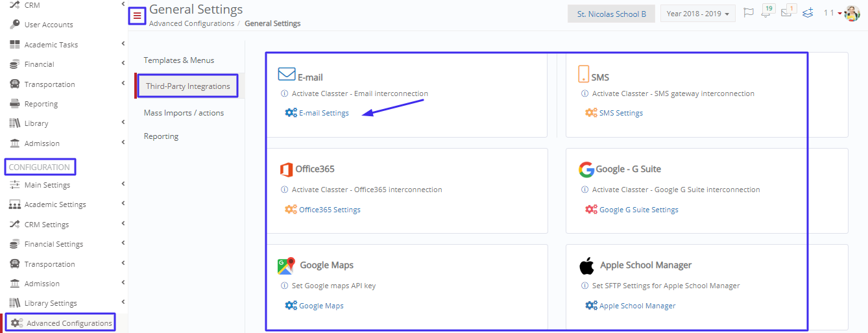868x333 pixels.
Task: Click the St. Nicolas School B button
Action: point(612,14)
